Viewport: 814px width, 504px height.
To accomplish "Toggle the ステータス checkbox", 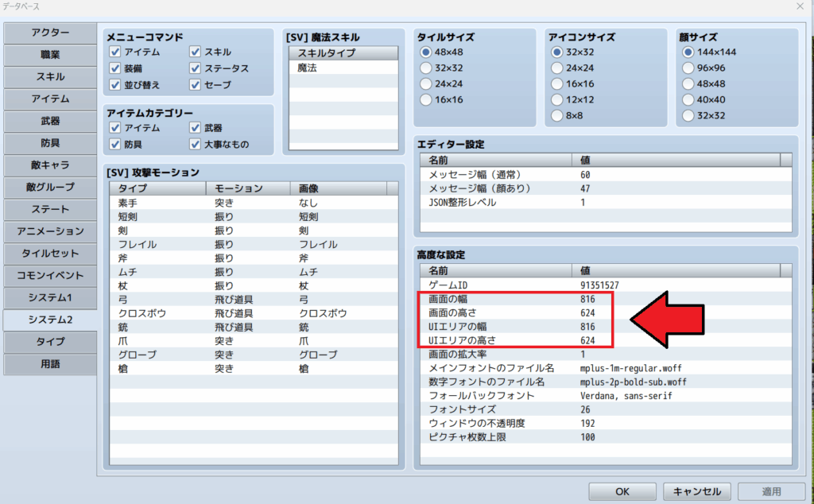I will 196,68.
